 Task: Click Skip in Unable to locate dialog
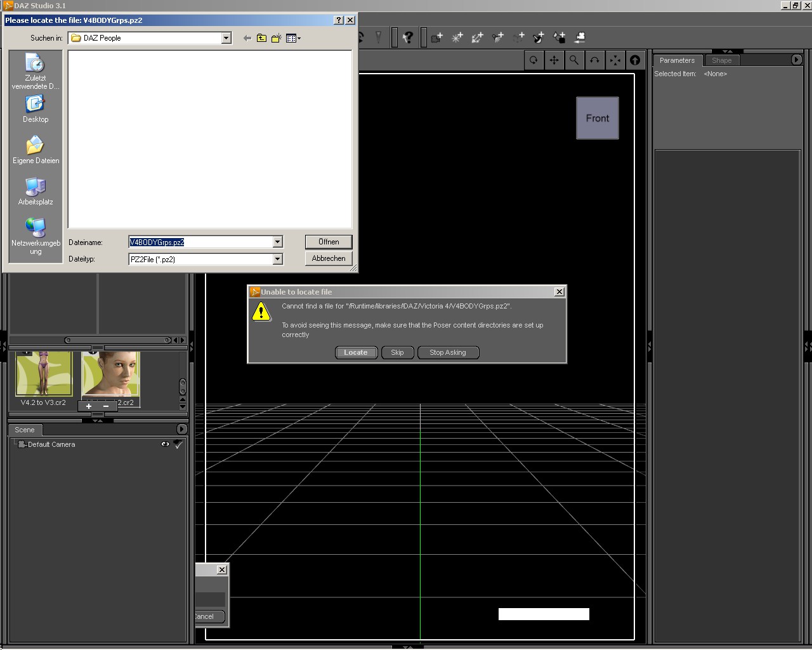[x=397, y=352]
